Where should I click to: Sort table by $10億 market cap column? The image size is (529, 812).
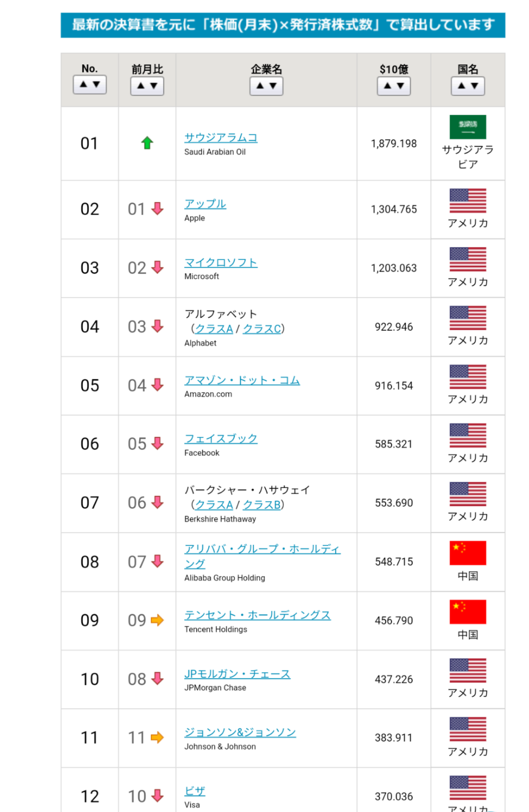click(394, 86)
